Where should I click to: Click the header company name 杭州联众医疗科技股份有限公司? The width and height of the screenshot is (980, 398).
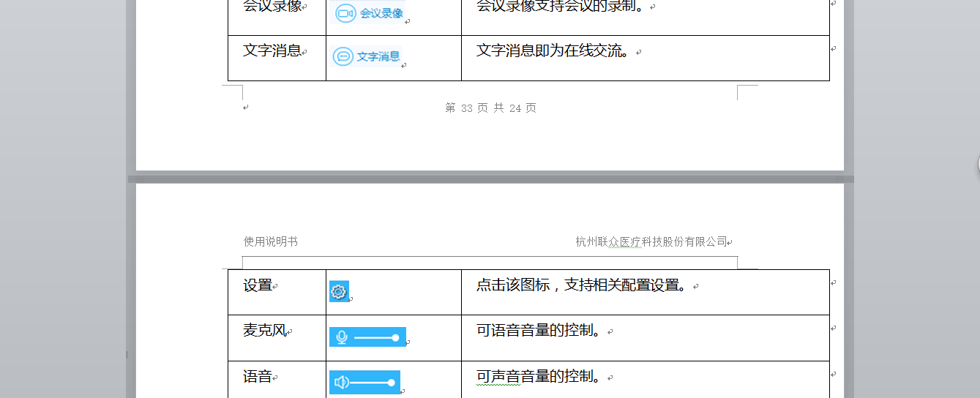[651, 241]
